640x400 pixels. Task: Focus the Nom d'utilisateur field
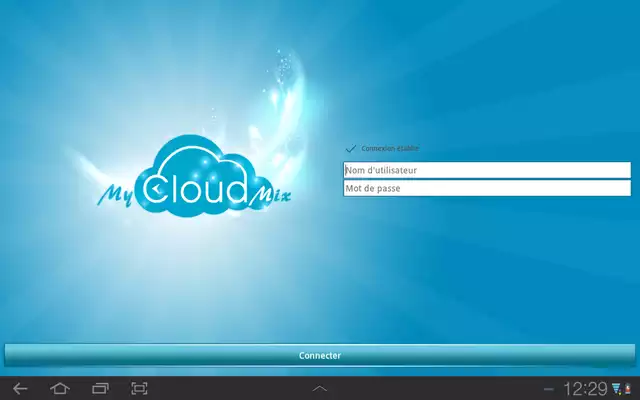point(487,170)
